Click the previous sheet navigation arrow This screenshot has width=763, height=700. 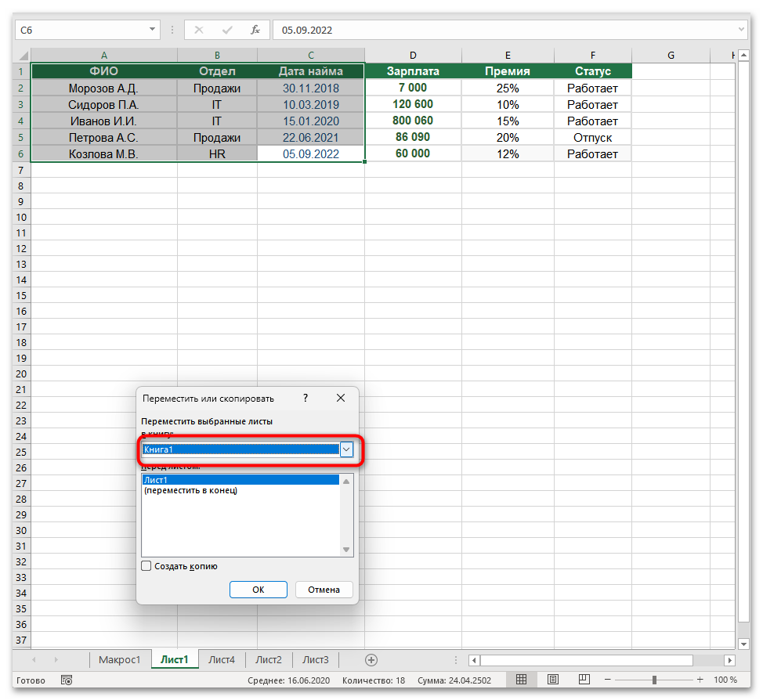(34, 660)
